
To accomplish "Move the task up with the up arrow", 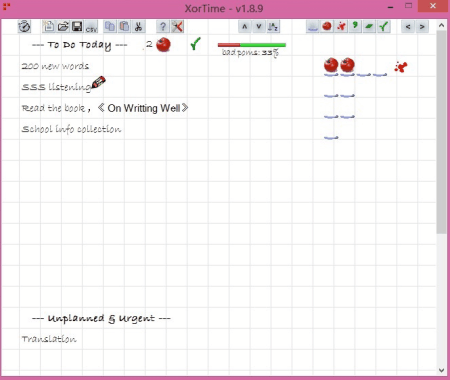I will pyautogui.click(x=245, y=26).
